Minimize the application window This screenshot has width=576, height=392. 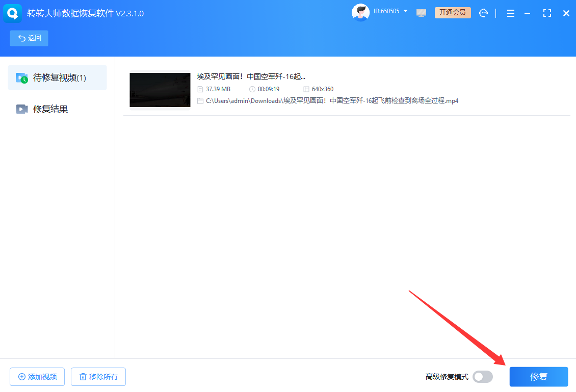pyautogui.click(x=527, y=13)
